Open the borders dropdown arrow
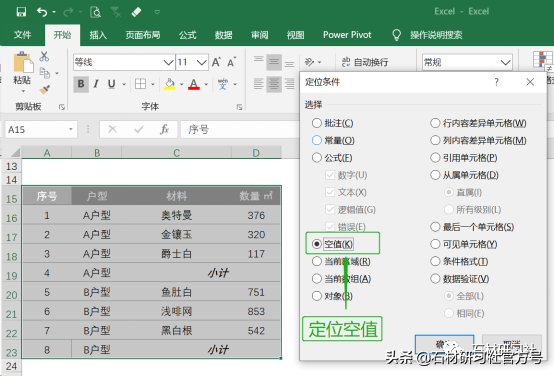 pyautogui.click(x=153, y=84)
